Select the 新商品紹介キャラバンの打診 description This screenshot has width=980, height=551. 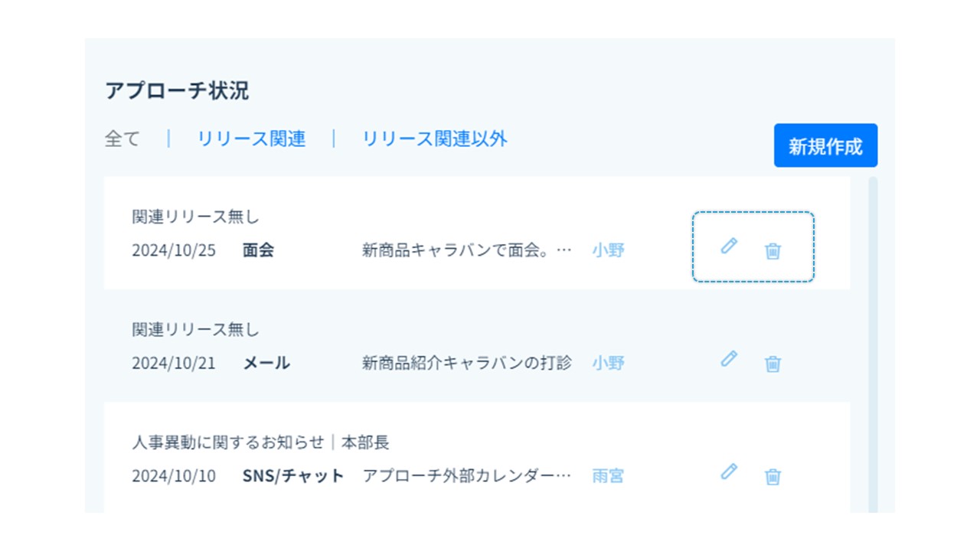point(466,363)
